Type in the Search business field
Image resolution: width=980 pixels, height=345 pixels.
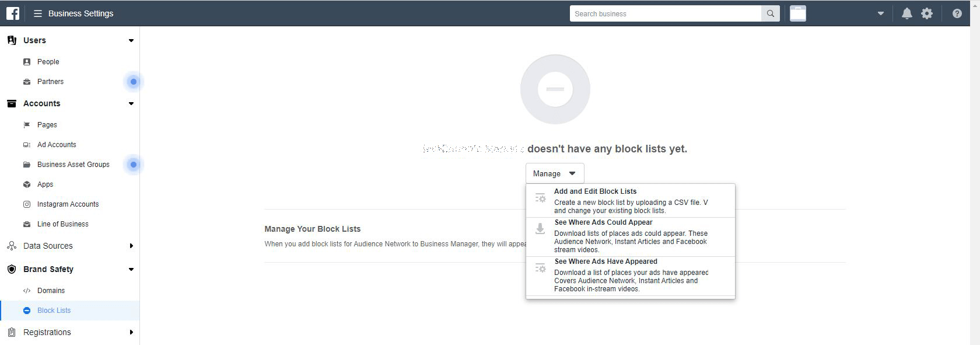665,13
